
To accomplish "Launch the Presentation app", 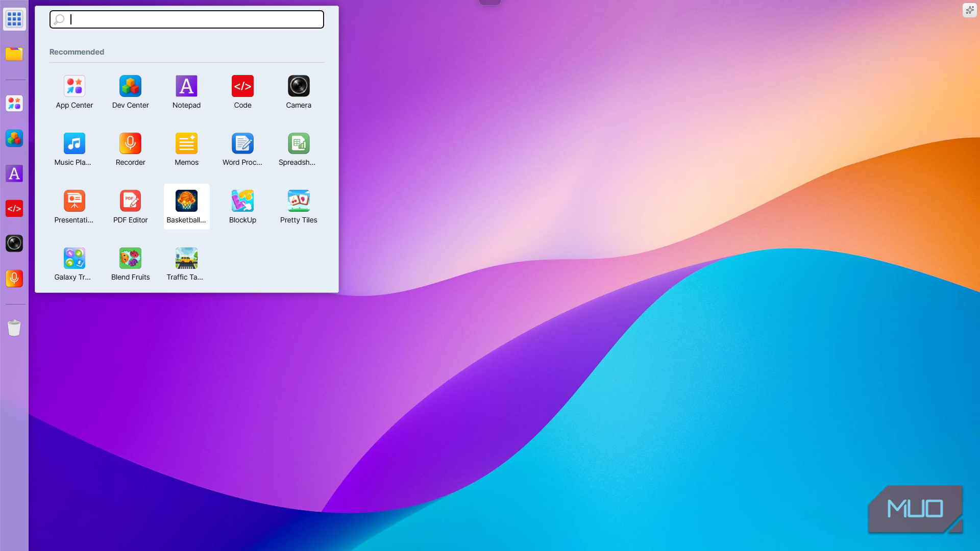I will (75, 207).
